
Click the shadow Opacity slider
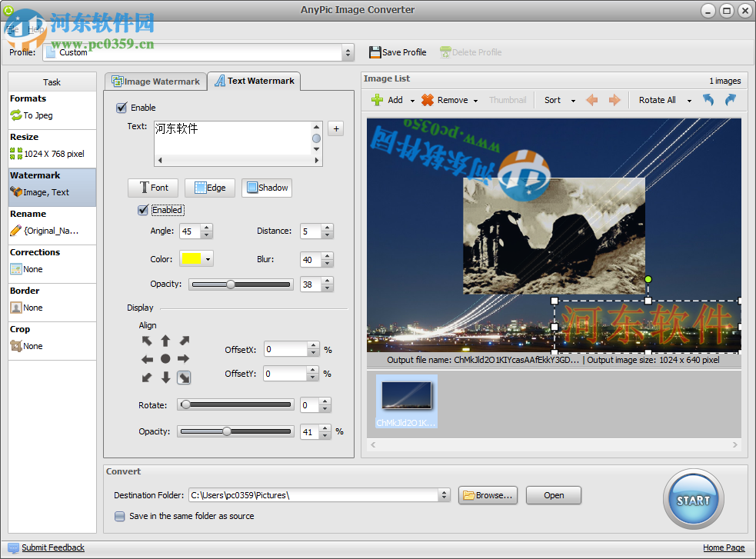241,284
